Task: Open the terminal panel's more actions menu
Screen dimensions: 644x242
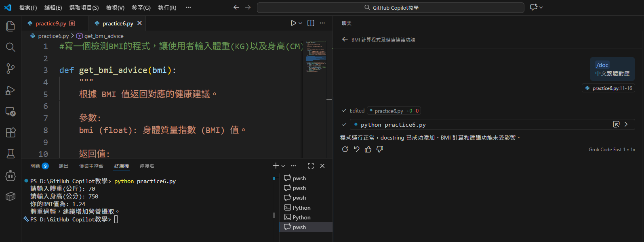Action: [293, 166]
